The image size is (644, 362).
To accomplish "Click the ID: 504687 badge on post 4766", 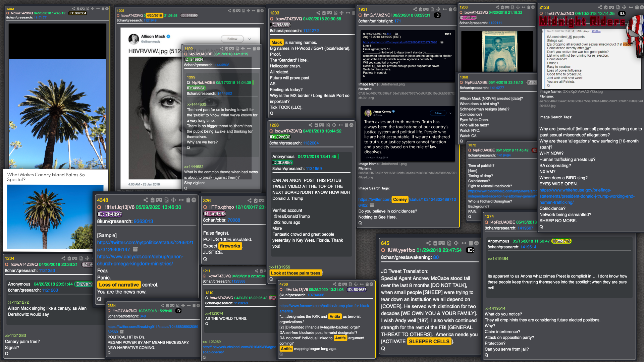I will click(357, 290).
